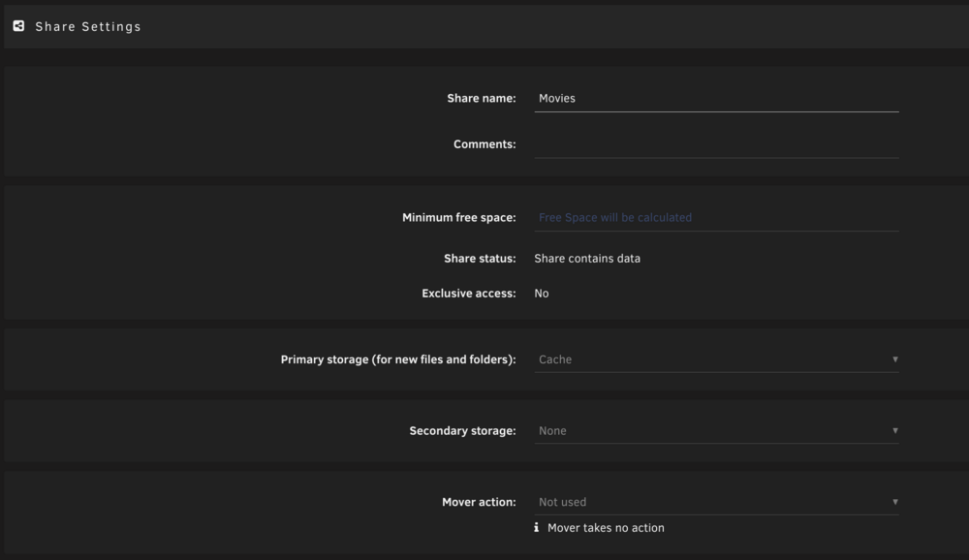The width and height of the screenshot is (969, 560).
Task: Click the Share Settings share icon
Action: [18, 26]
